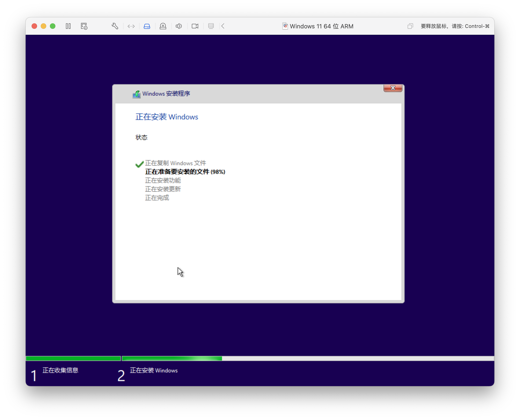520x420 pixels.
Task: Click step 正在准备要安装的文件 (98%)
Action: [185, 172]
